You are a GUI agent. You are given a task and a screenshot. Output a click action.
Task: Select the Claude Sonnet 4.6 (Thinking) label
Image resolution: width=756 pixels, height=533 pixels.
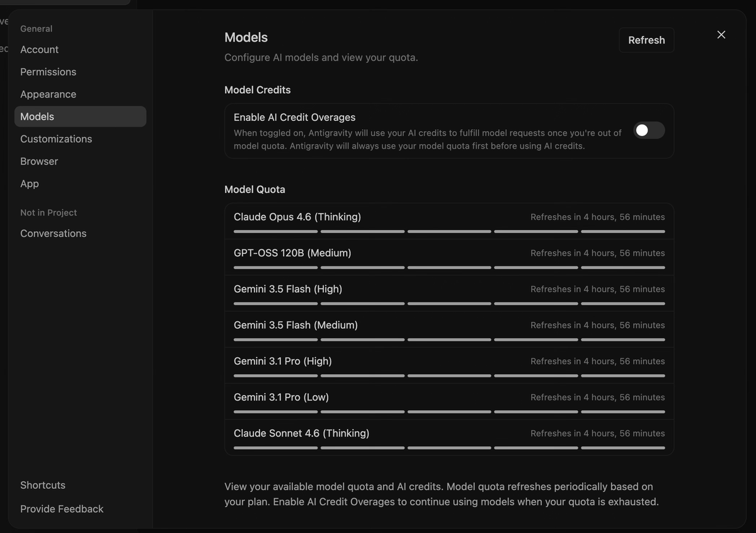301,433
